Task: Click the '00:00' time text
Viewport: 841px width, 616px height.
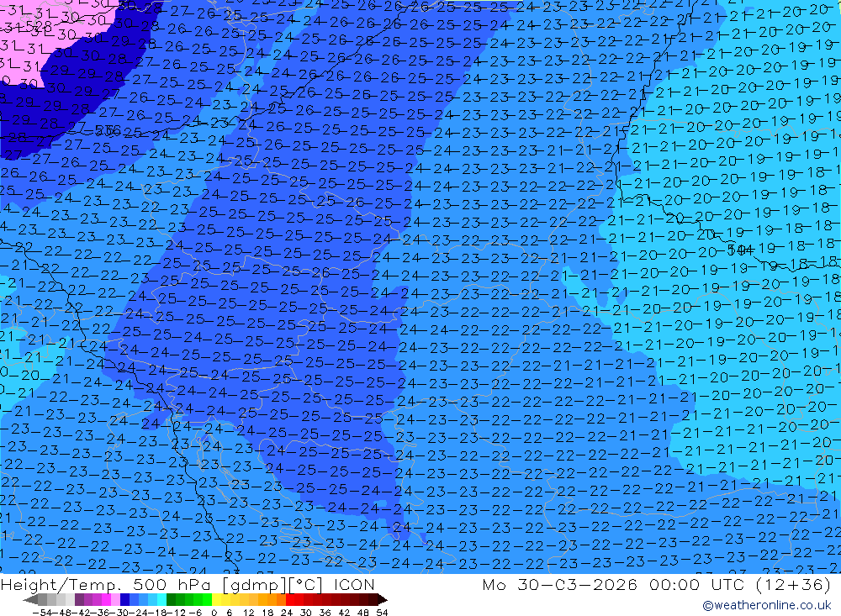Action: coord(674,584)
